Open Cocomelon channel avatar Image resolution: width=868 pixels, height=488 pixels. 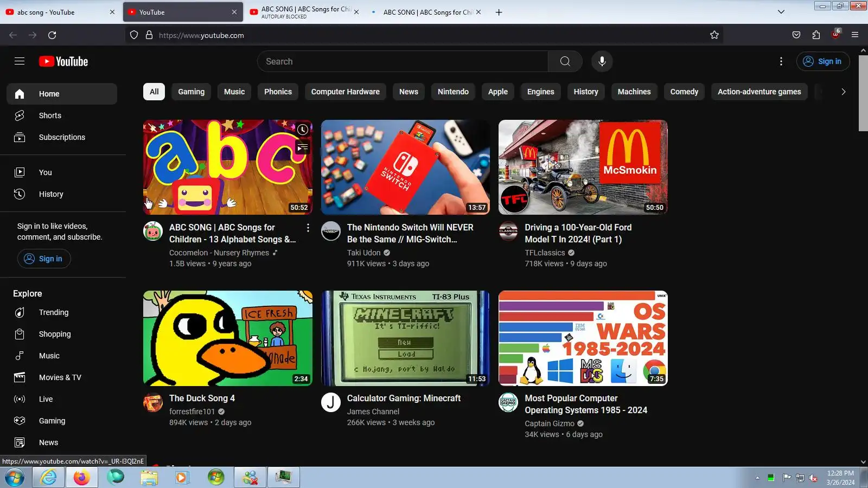(153, 231)
